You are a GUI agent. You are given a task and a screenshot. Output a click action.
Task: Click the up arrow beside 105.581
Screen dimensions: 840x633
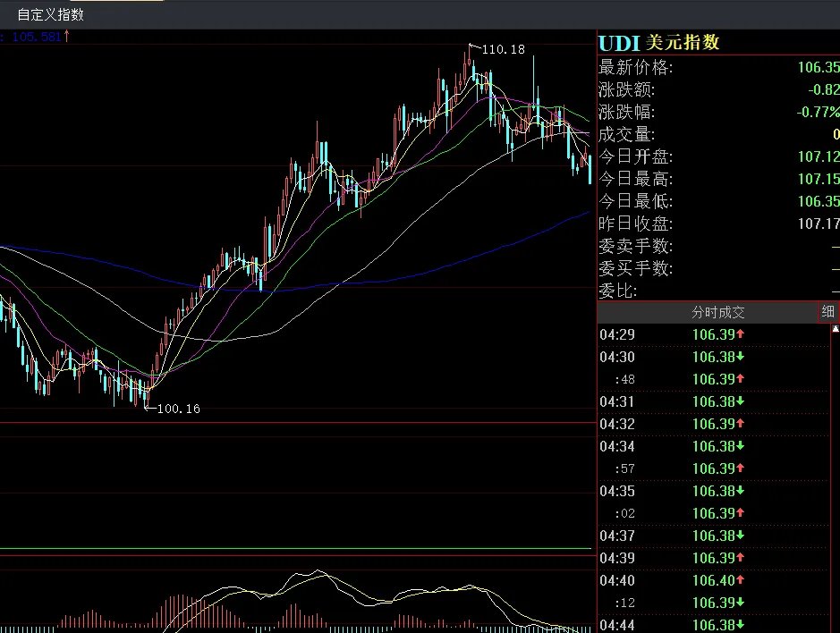click(67, 36)
